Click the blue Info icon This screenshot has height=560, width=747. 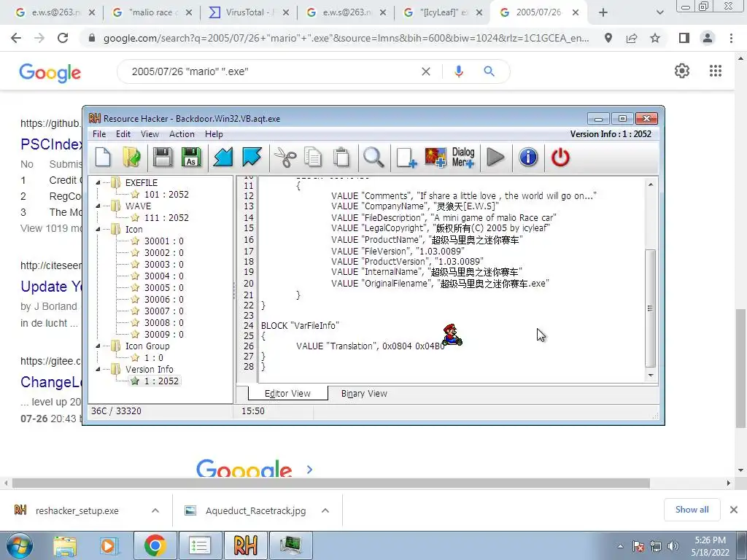click(528, 157)
